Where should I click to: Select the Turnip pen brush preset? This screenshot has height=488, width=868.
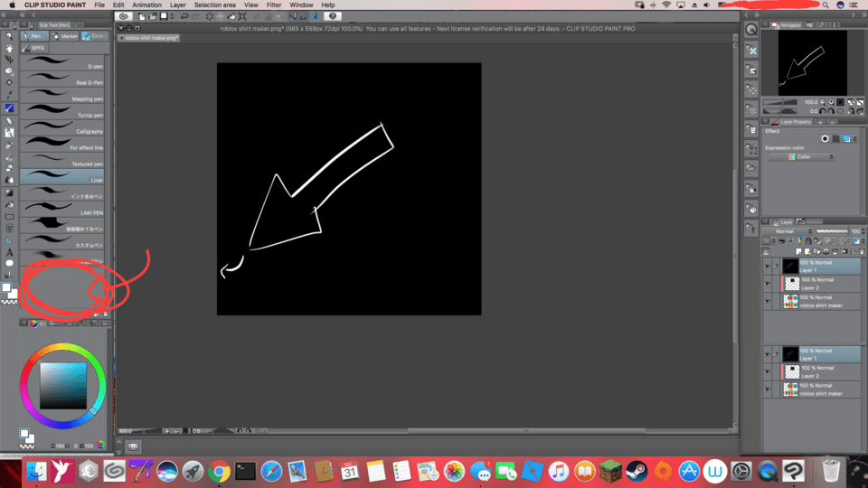pyautogui.click(x=63, y=115)
